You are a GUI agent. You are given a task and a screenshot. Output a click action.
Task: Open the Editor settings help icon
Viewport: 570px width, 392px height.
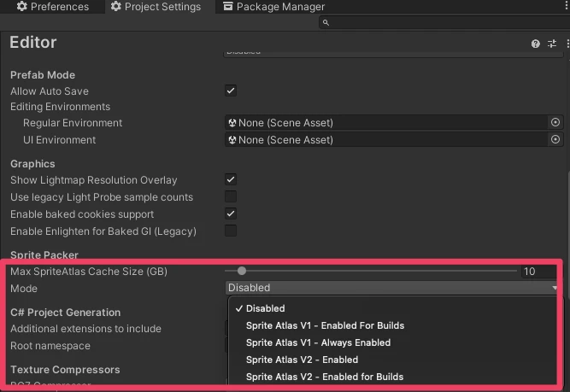[x=535, y=44]
